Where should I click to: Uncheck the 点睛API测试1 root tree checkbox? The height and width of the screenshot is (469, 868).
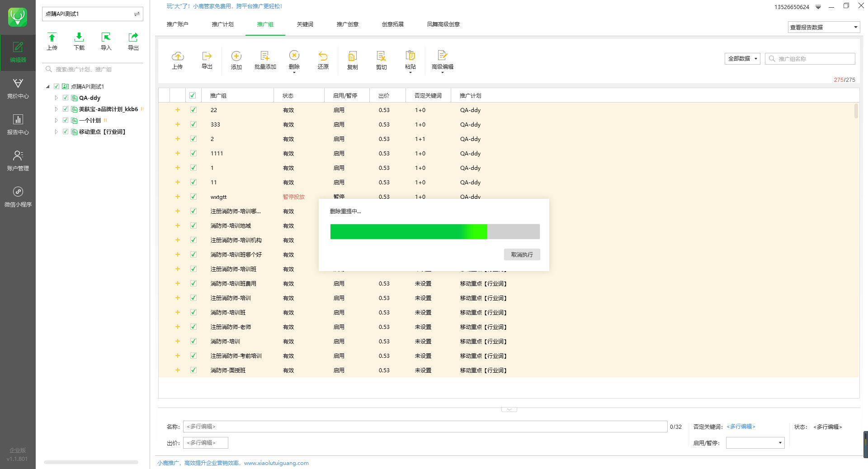pos(57,86)
